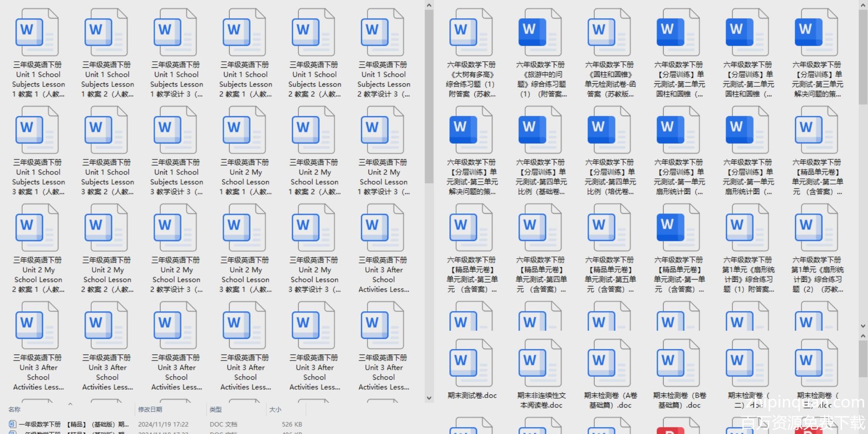868x434 pixels.
Task: Click 精品单元卷 单元测试-第一单元 file icon
Action: coord(678,228)
